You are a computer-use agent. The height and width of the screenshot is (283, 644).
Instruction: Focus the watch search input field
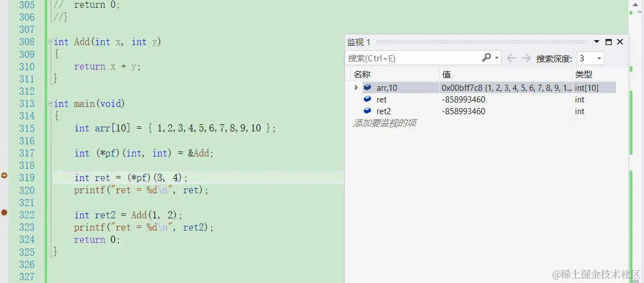(413, 58)
